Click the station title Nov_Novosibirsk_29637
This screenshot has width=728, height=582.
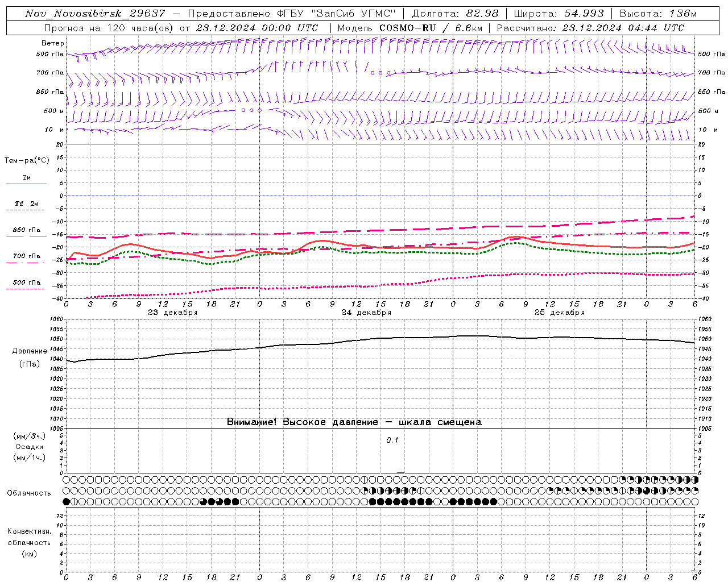click(x=95, y=14)
